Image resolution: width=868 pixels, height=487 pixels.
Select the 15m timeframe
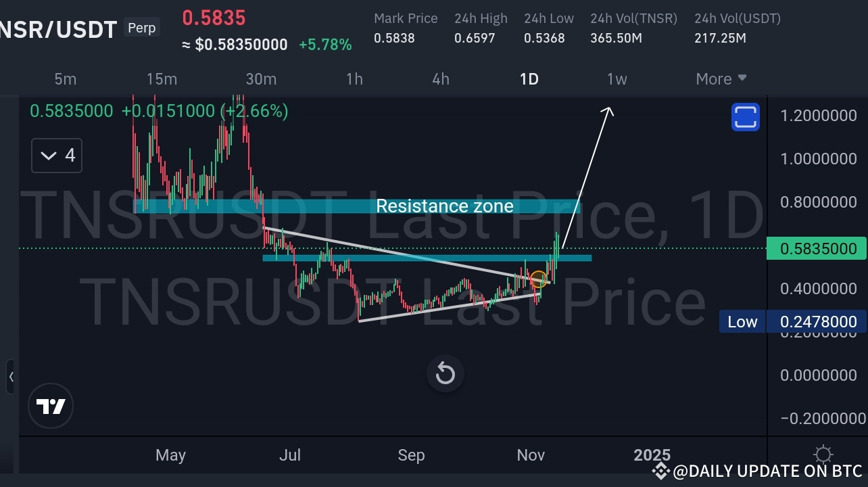162,78
